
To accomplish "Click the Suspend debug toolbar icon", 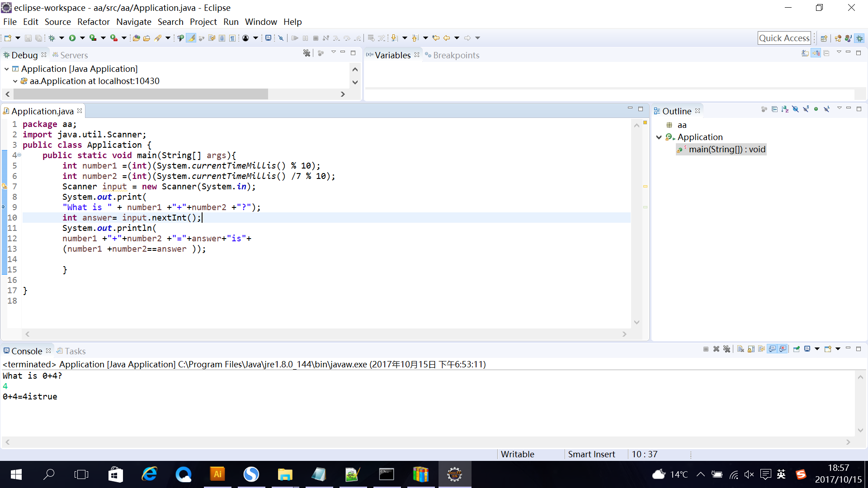I will click(306, 38).
